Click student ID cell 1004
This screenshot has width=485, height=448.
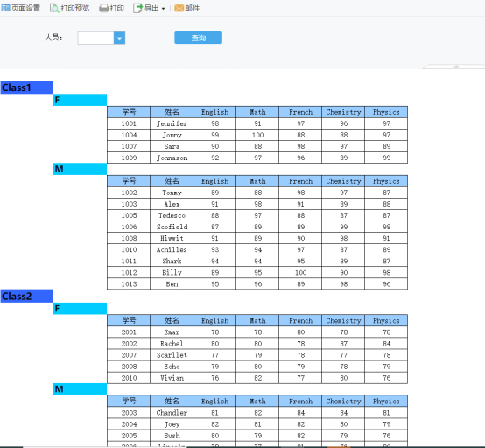click(x=129, y=135)
